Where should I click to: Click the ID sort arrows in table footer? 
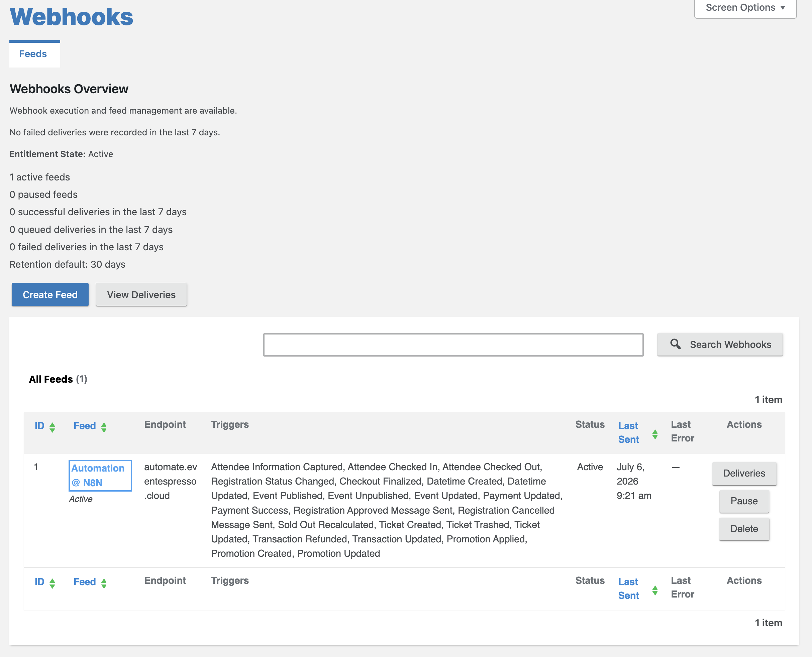pyautogui.click(x=52, y=583)
